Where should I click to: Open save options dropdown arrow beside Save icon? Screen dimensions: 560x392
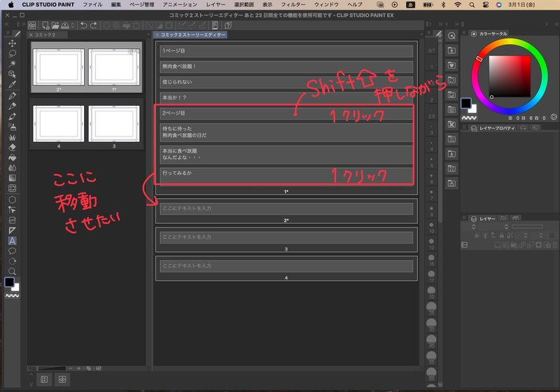73,25
